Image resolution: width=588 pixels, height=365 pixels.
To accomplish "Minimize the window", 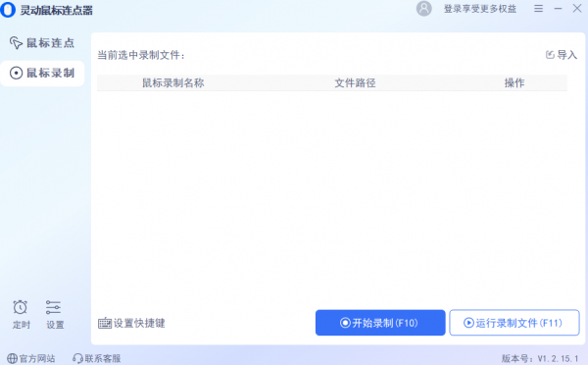I will (558, 8).
